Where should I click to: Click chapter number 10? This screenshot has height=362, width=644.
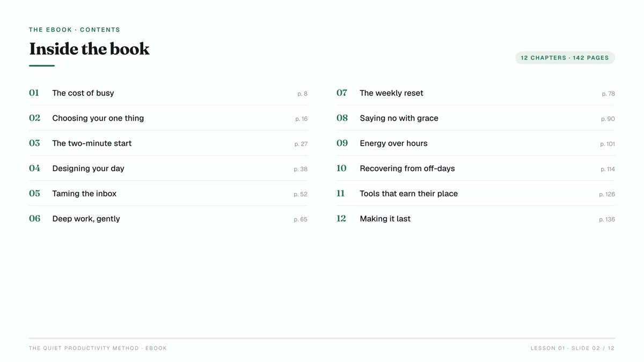[341, 168]
